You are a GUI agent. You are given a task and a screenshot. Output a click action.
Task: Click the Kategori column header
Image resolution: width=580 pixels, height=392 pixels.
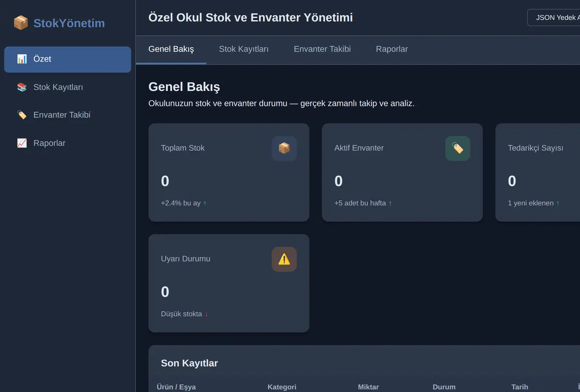(x=282, y=387)
